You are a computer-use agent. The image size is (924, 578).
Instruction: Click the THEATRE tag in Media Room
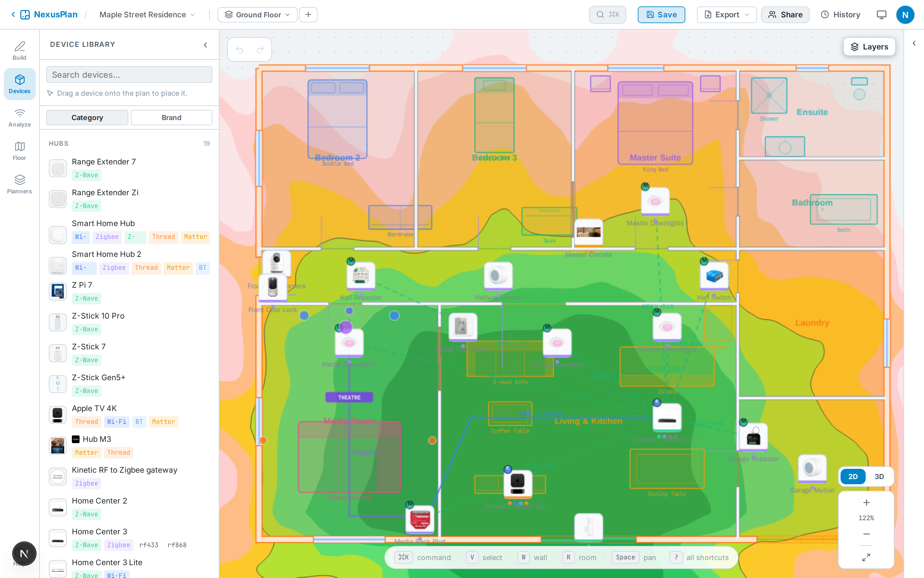[349, 397]
